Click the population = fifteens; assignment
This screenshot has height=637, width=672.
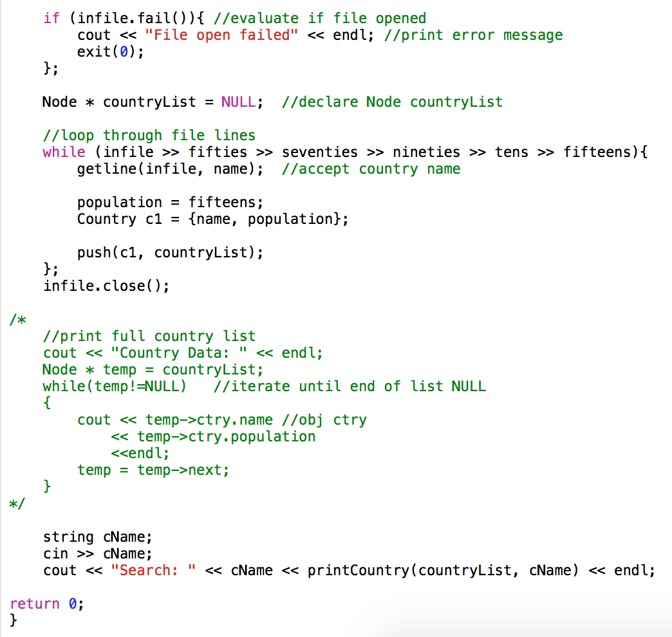[x=170, y=202]
